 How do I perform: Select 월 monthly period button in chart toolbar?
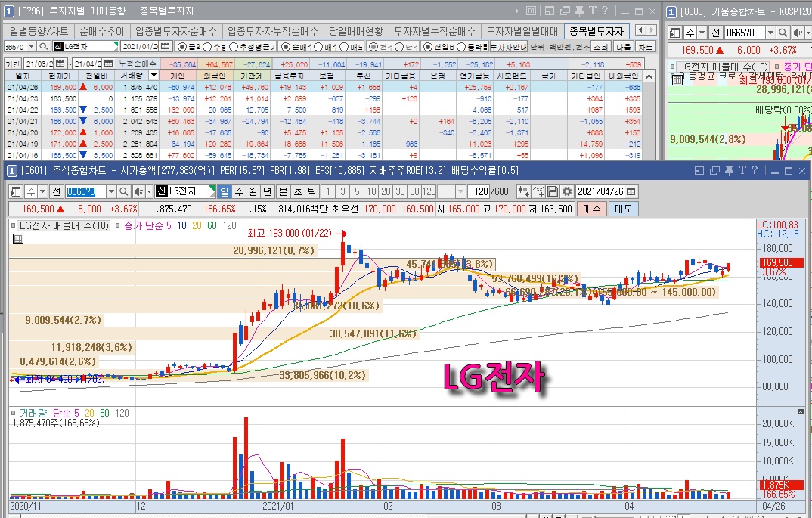click(253, 191)
